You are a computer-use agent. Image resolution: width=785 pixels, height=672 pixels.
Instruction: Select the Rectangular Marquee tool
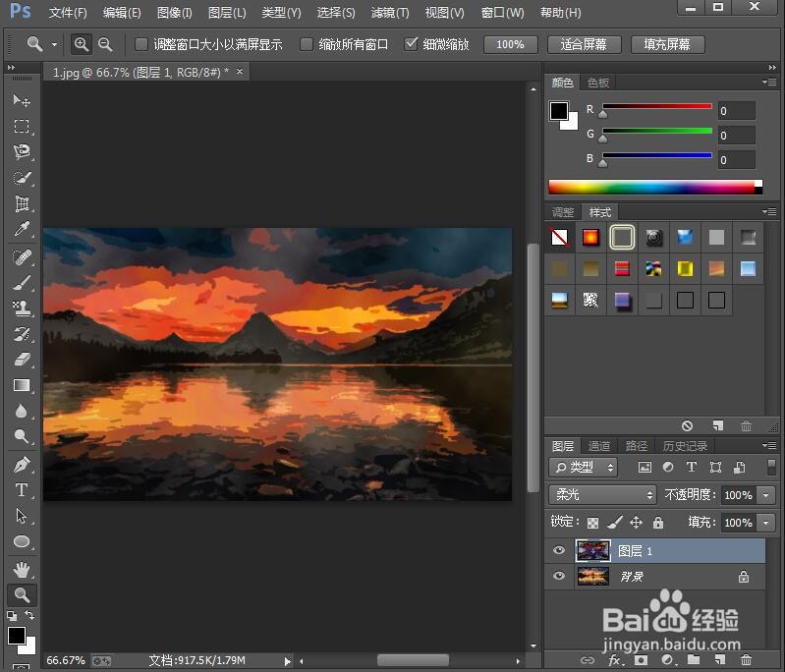pyautogui.click(x=21, y=126)
